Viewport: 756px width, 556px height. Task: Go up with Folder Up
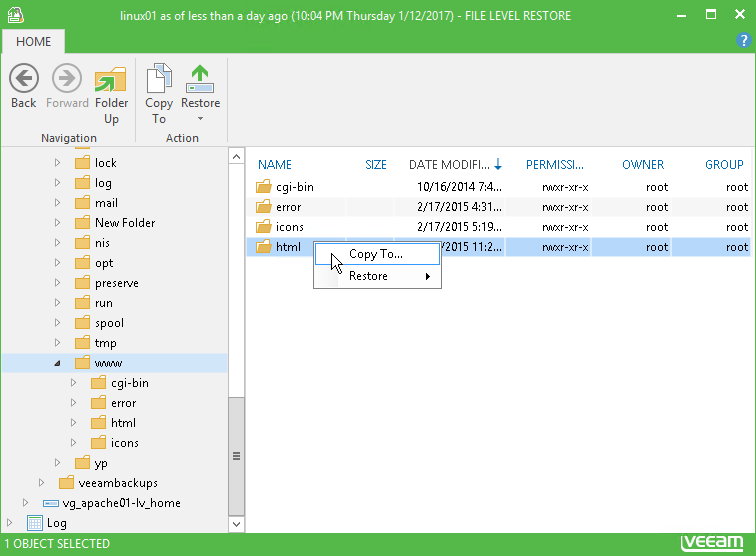[x=111, y=95]
